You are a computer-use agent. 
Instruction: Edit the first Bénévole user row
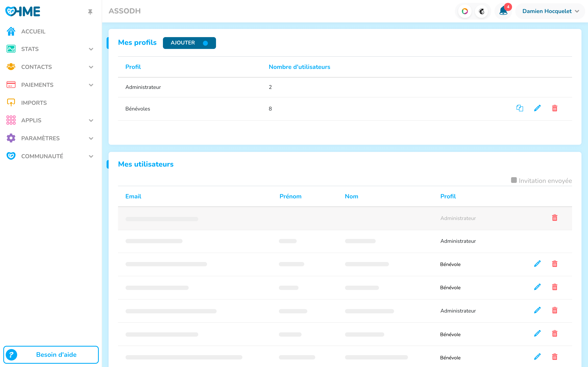(x=537, y=264)
